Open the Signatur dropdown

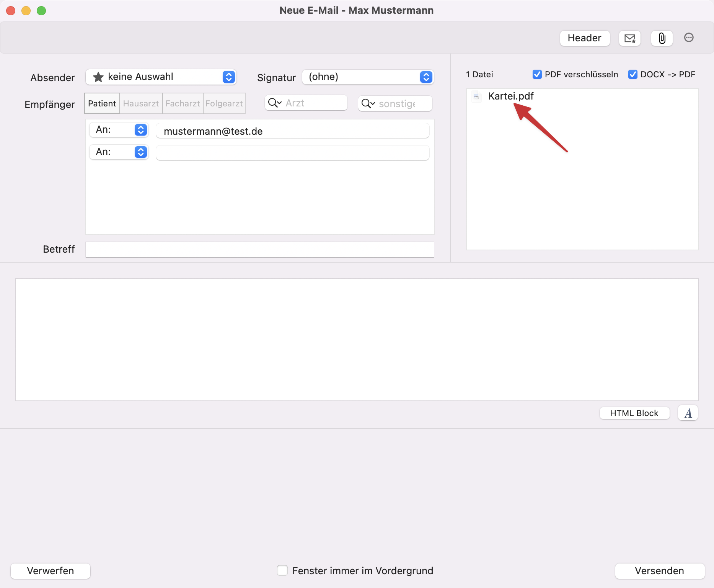(x=368, y=77)
